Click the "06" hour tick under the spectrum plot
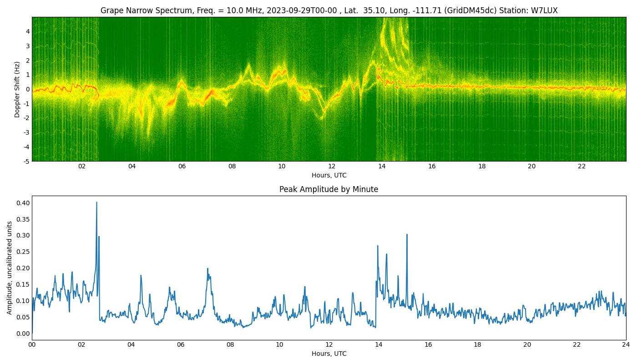The image size is (637, 364). [x=182, y=167]
